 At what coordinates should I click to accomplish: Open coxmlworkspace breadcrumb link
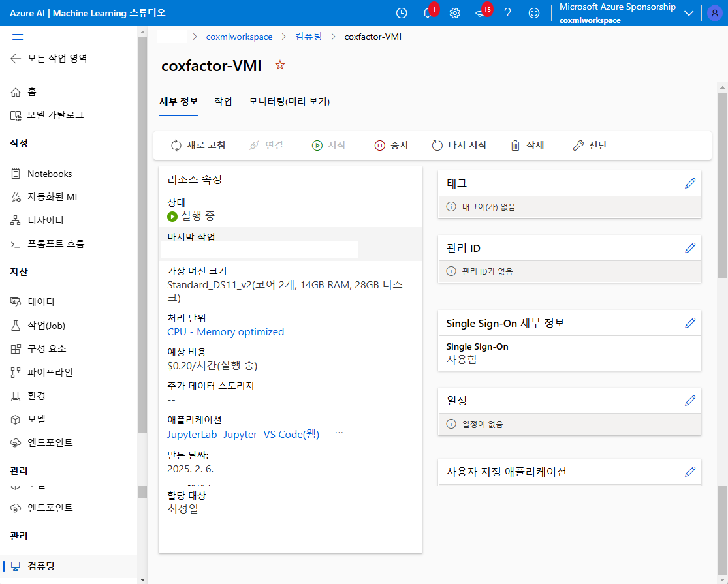[x=239, y=37]
